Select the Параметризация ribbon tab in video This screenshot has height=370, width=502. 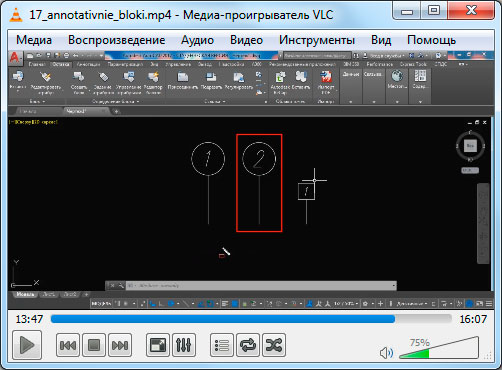125,64
